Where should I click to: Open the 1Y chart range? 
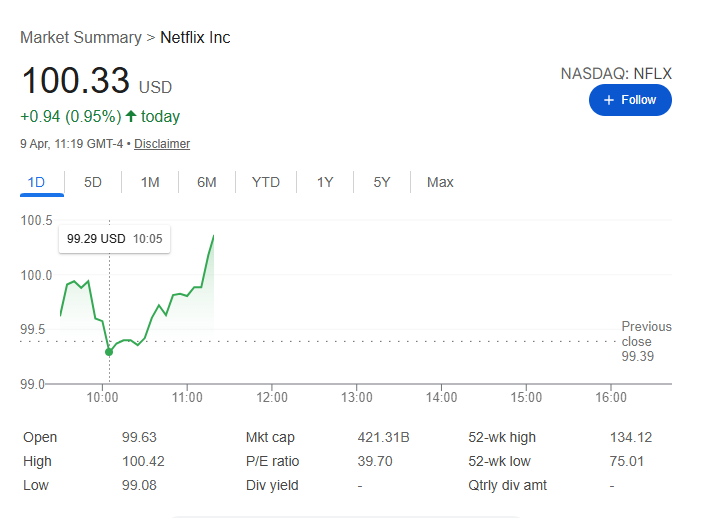(325, 183)
